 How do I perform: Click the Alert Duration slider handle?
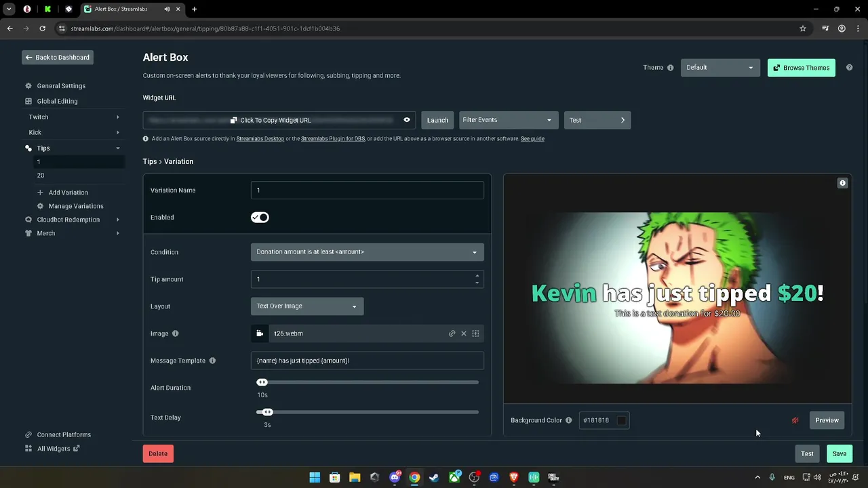pos(262,382)
